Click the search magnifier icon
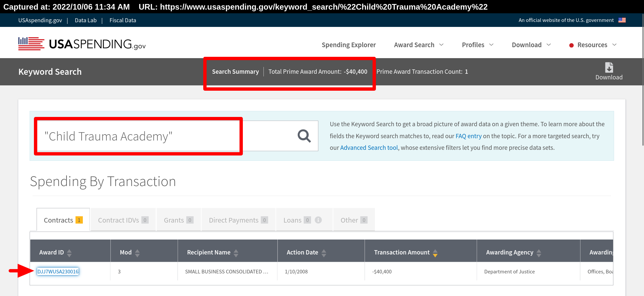This screenshot has height=296, width=644. (x=304, y=136)
